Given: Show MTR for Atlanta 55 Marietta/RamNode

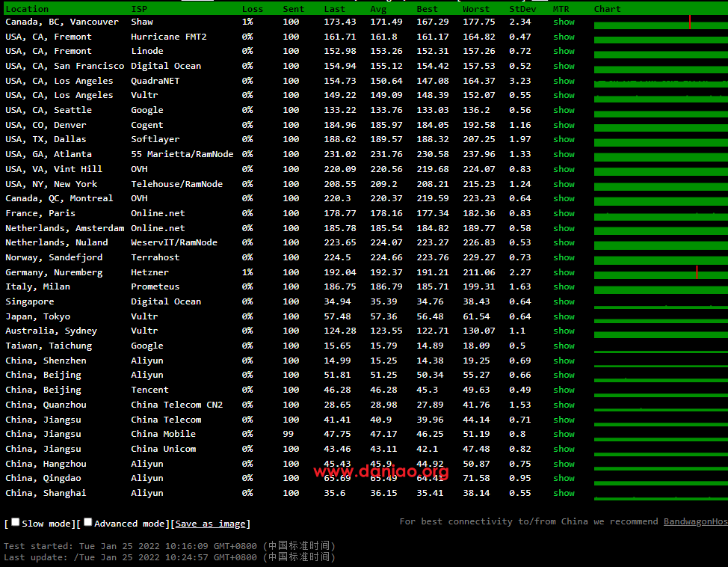Looking at the screenshot, I should pos(564,154).
